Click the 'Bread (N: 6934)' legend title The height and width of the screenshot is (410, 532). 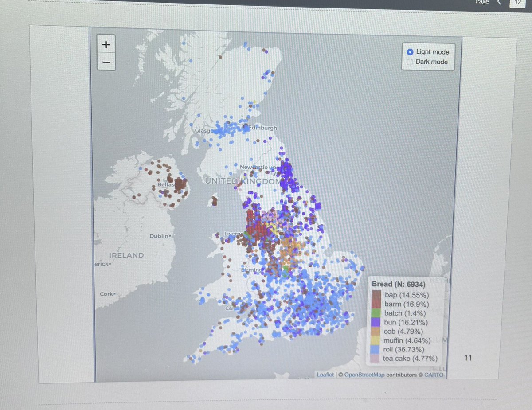pyautogui.click(x=398, y=284)
